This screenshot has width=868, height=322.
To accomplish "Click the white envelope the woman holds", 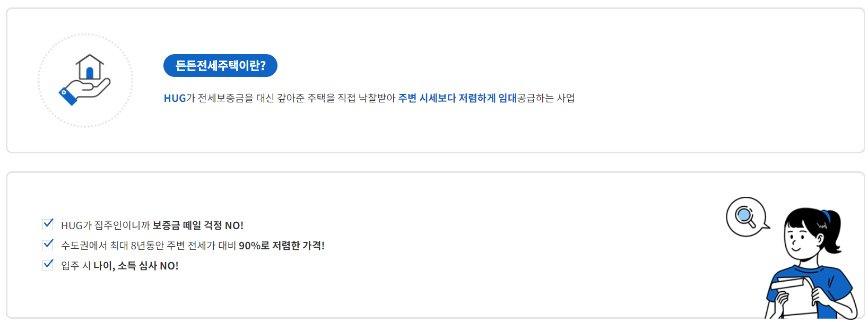I will [x=794, y=296].
